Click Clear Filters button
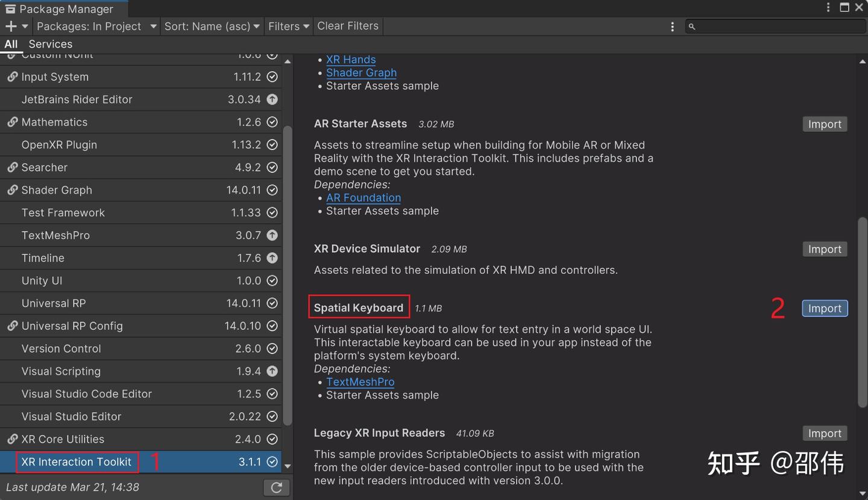Viewport: 868px width, 500px height. pos(348,26)
